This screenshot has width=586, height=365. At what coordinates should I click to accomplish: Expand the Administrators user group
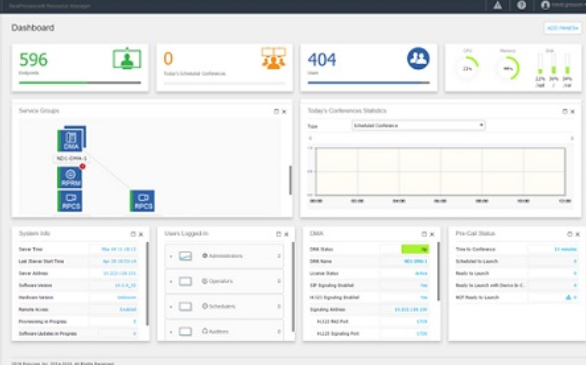pos(171,256)
